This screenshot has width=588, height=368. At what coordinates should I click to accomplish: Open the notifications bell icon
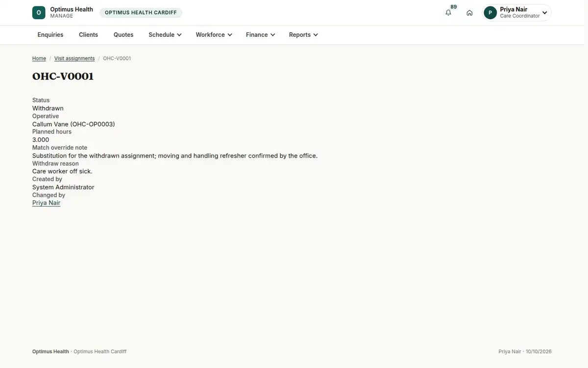[448, 13]
